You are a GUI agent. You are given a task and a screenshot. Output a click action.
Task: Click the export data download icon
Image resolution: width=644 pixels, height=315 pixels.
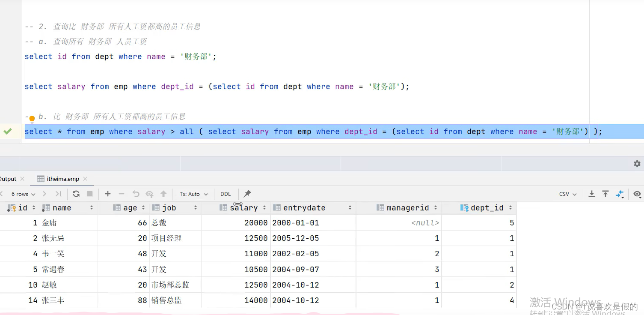pos(592,194)
